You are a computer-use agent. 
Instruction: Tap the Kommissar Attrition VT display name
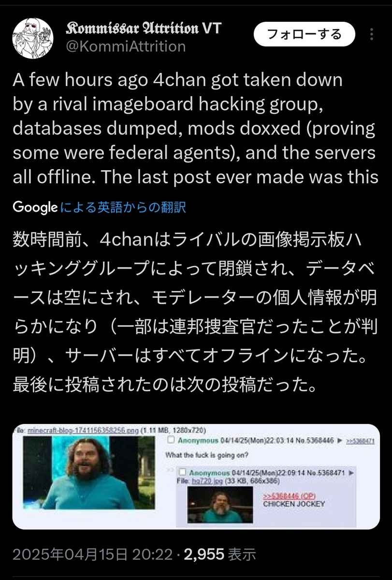[144, 29]
